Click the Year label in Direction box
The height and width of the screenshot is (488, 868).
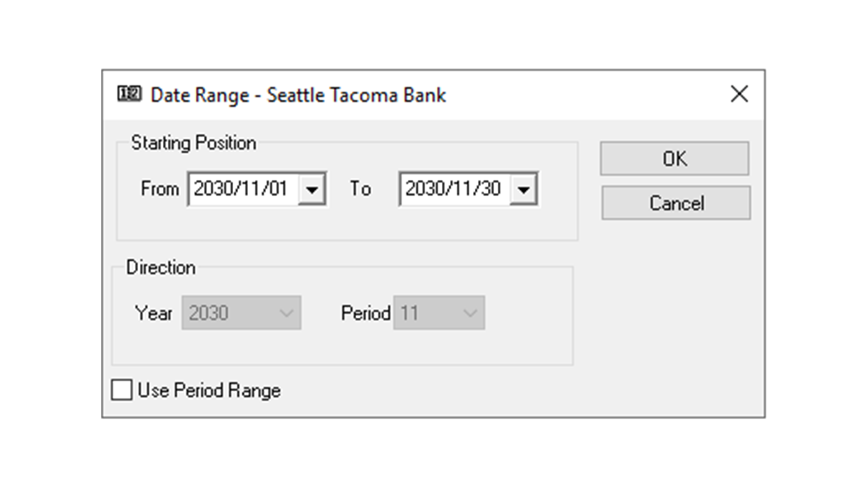click(154, 312)
